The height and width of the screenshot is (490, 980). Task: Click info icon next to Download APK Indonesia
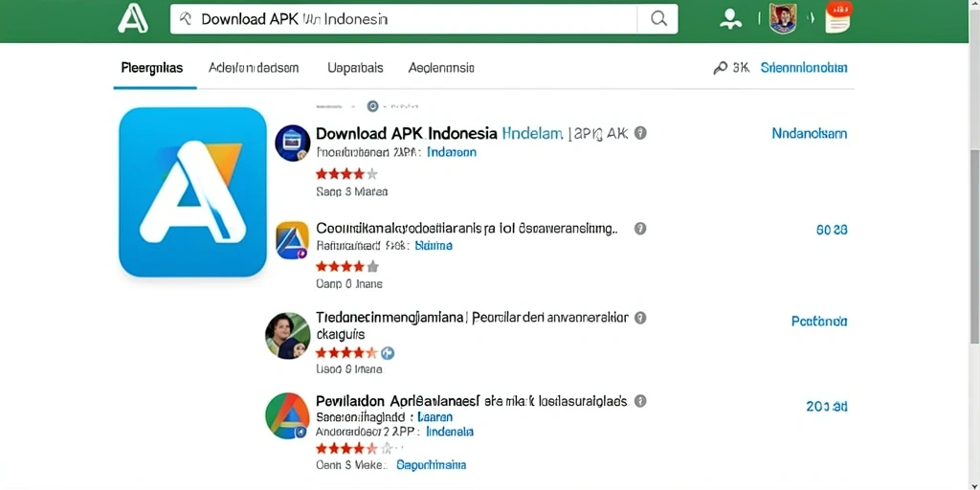point(640,132)
